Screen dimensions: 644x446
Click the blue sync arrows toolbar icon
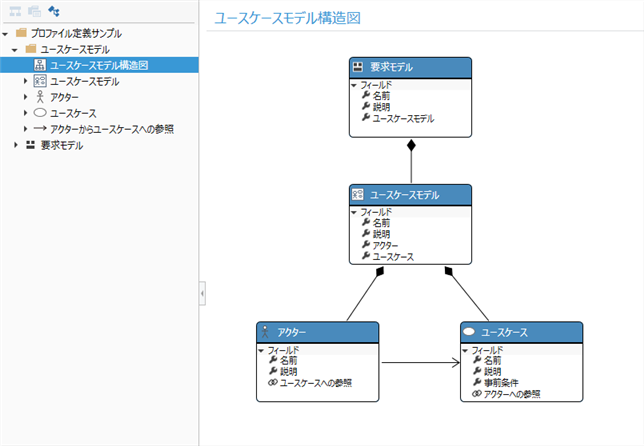(53, 11)
